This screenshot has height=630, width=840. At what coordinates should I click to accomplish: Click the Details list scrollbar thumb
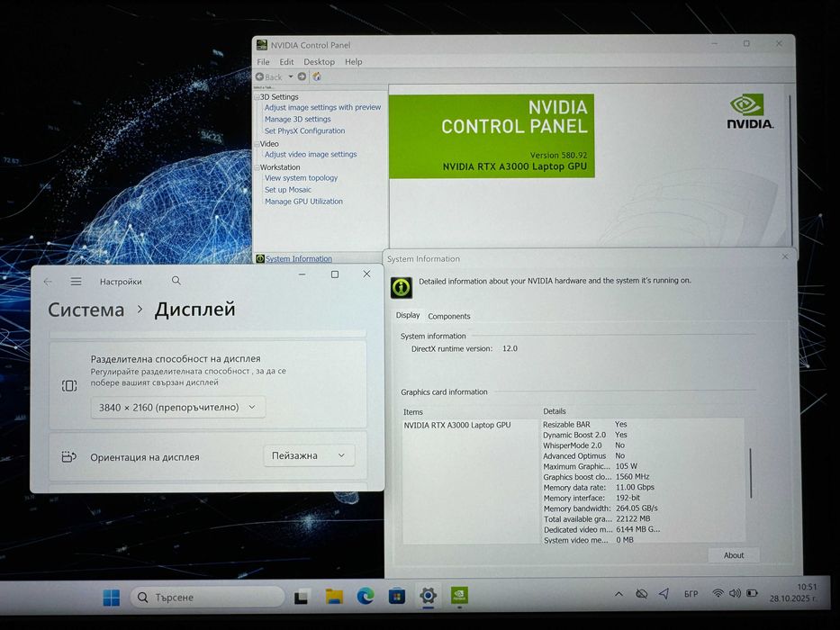click(x=751, y=473)
